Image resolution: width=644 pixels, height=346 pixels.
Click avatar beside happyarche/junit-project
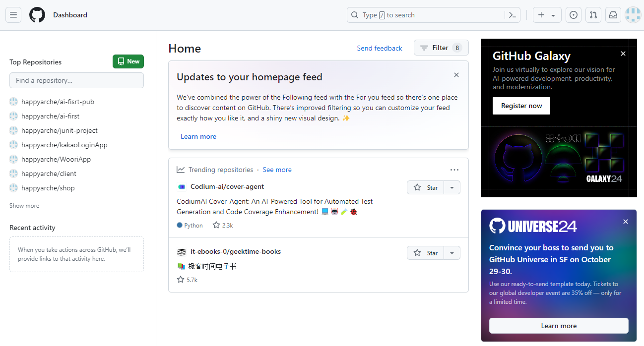point(13,130)
